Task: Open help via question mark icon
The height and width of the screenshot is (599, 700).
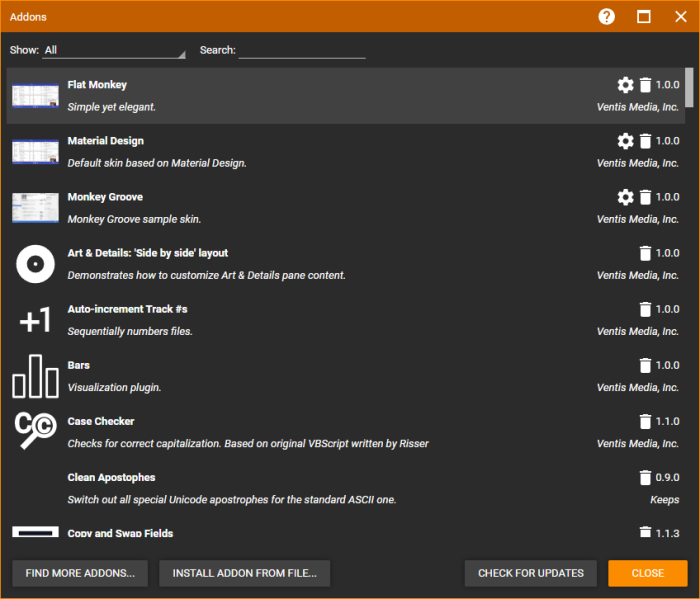Action: coord(606,17)
